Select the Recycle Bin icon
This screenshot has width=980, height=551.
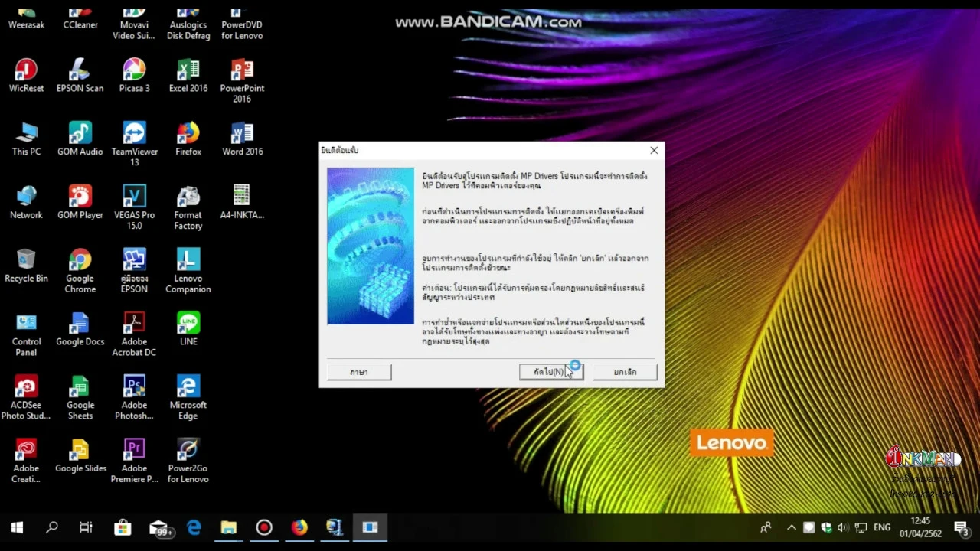(x=26, y=266)
